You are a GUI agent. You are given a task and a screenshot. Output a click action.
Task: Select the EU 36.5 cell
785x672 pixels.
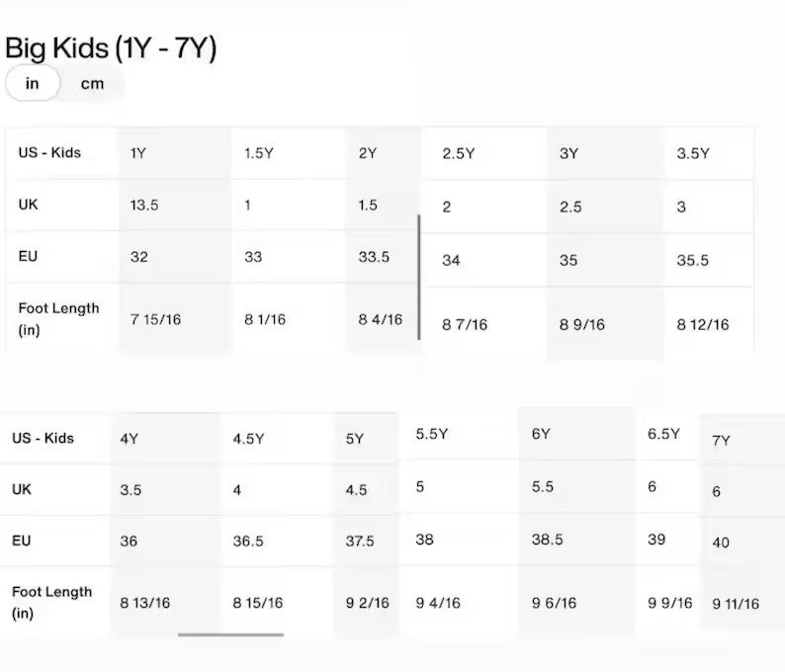(248, 541)
